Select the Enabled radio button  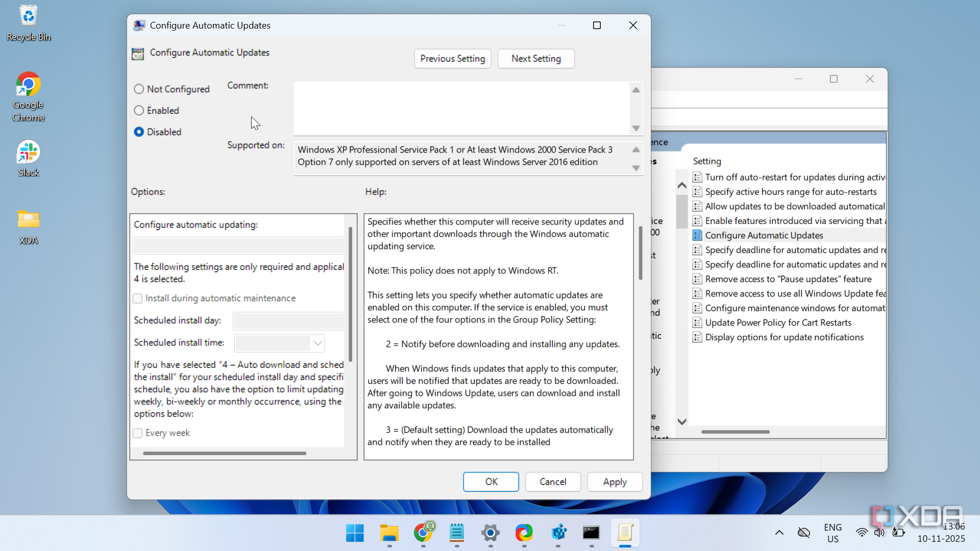click(x=139, y=110)
